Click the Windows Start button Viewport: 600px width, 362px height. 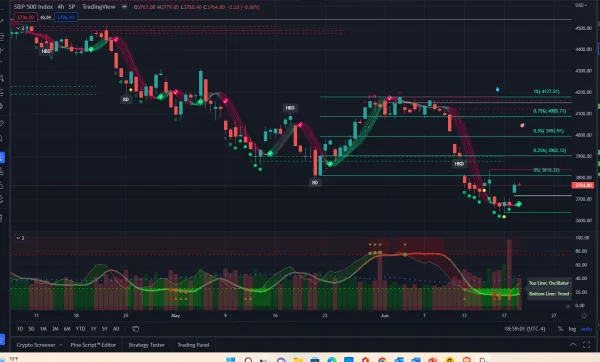tap(230, 360)
